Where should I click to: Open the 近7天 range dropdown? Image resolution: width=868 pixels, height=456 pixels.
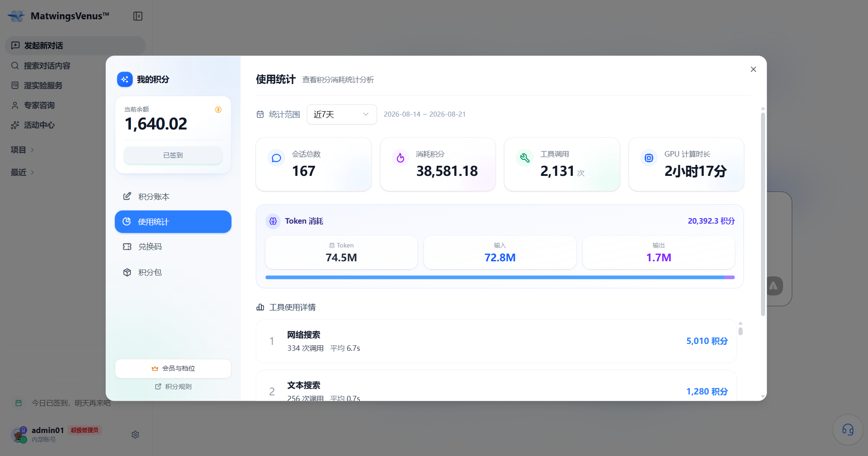point(342,114)
